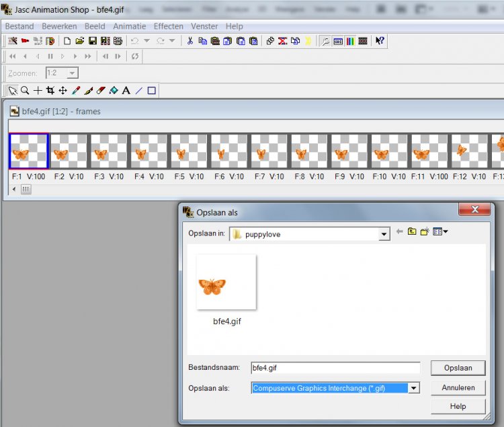Click the Opslaan button
Image resolution: width=504 pixels, height=427 pixels.
[458, 368]
